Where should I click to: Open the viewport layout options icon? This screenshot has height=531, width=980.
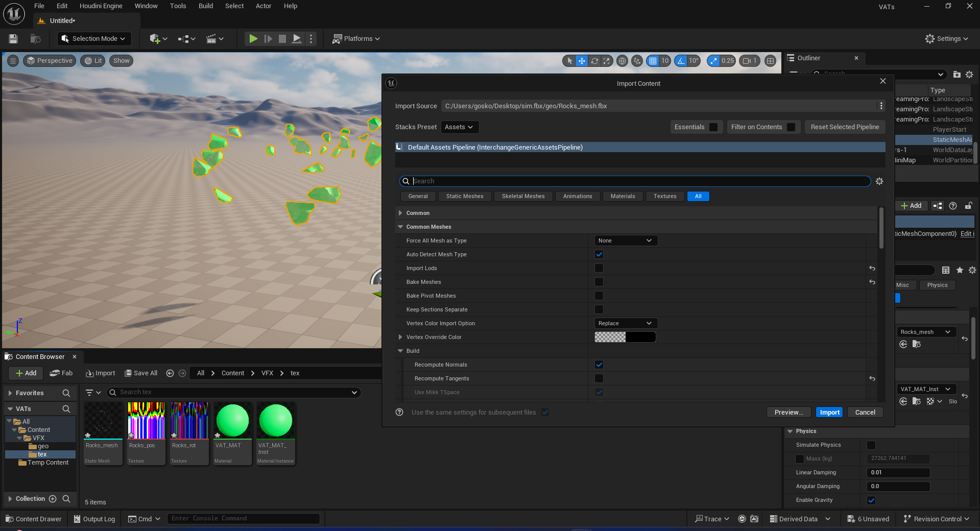(x=771, y=61)
